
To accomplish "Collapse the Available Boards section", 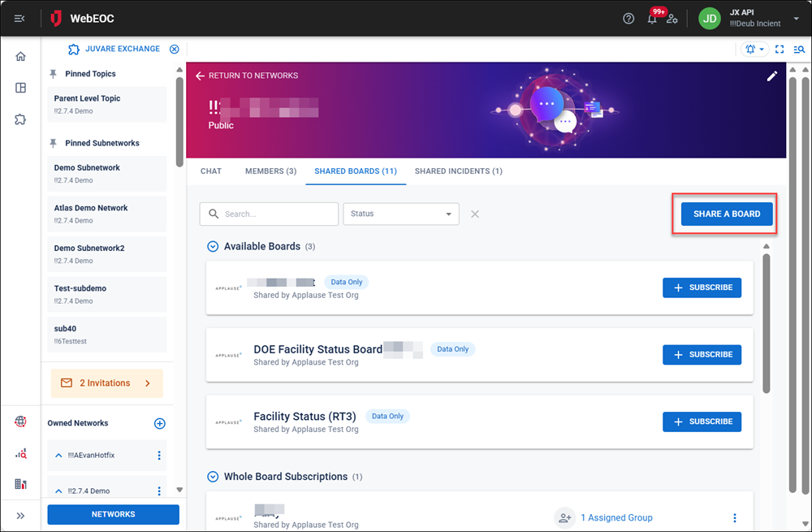I will click(213, 247).
